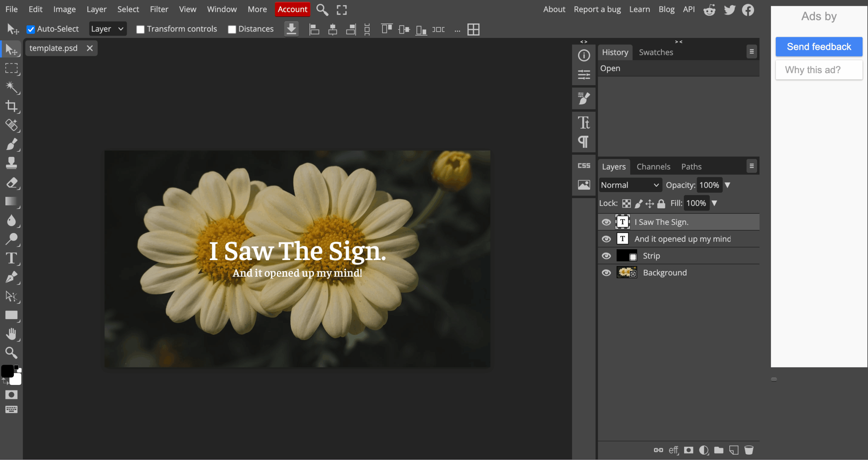The width and height of the screenshot is (868, 460).
Task: Create a new folder in Layers panel
Action: [719, 450]
